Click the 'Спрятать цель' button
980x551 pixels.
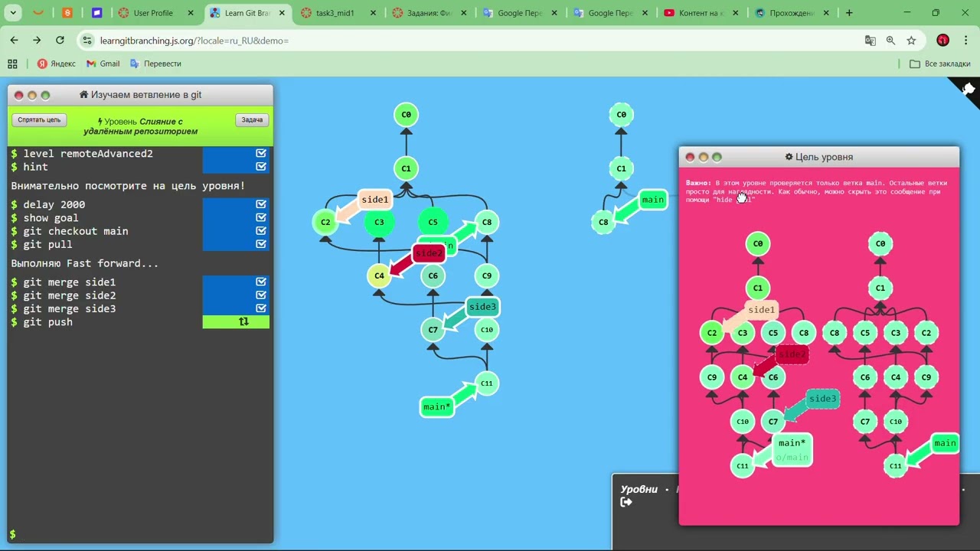pyautogui.click(x=39, y=119)
